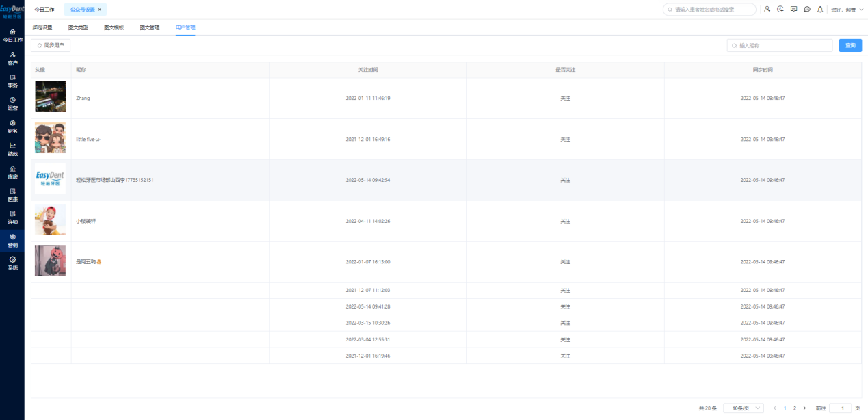Click follow time 2022-01-11 11:46:19
Image resolution: width=868 pixels, height=420 pixels.
(368, 98)
